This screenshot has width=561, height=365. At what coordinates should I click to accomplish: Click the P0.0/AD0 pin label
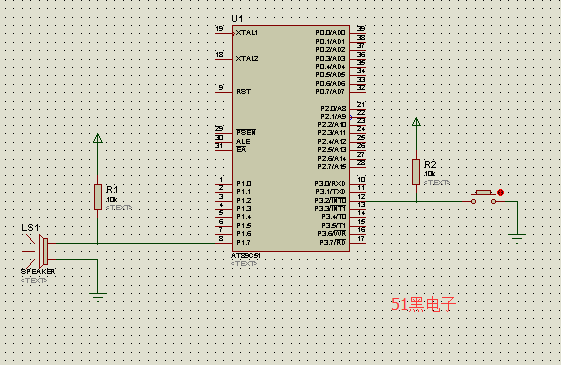click(x=330, y=33)
